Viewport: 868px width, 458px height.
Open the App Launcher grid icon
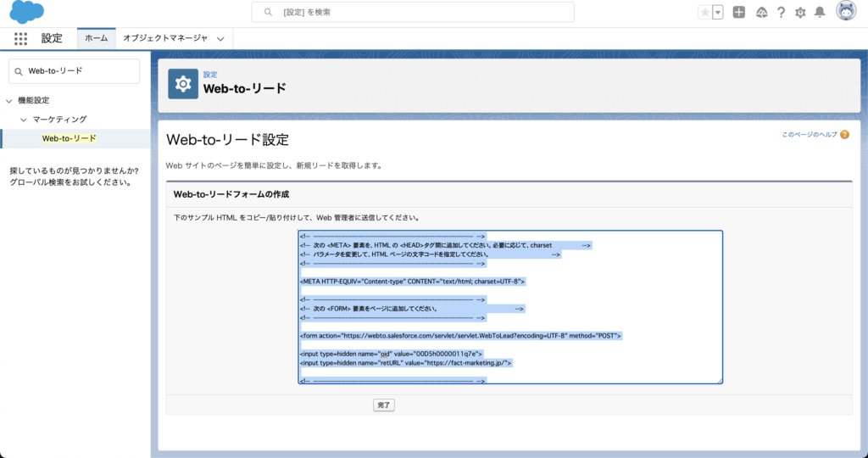click(x=20, y=38)
